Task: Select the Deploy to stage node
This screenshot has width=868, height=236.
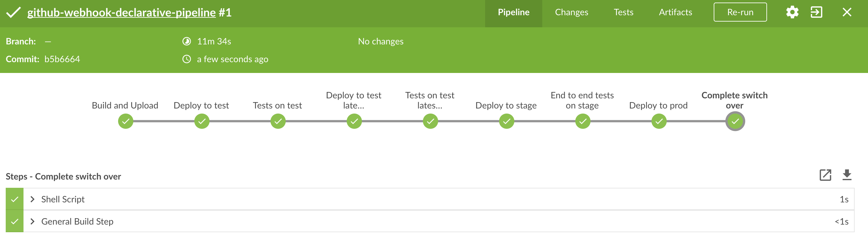Action: [x=506, y=121]
